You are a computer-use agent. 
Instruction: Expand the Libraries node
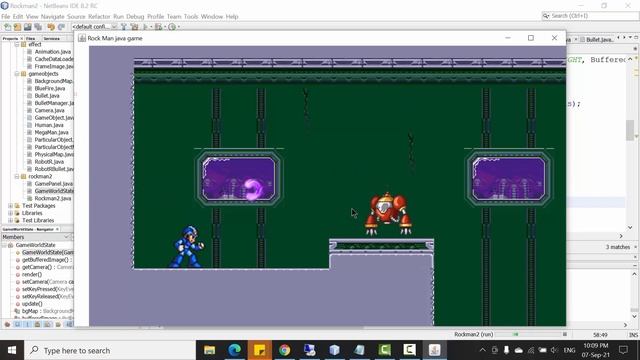(10, 213)
